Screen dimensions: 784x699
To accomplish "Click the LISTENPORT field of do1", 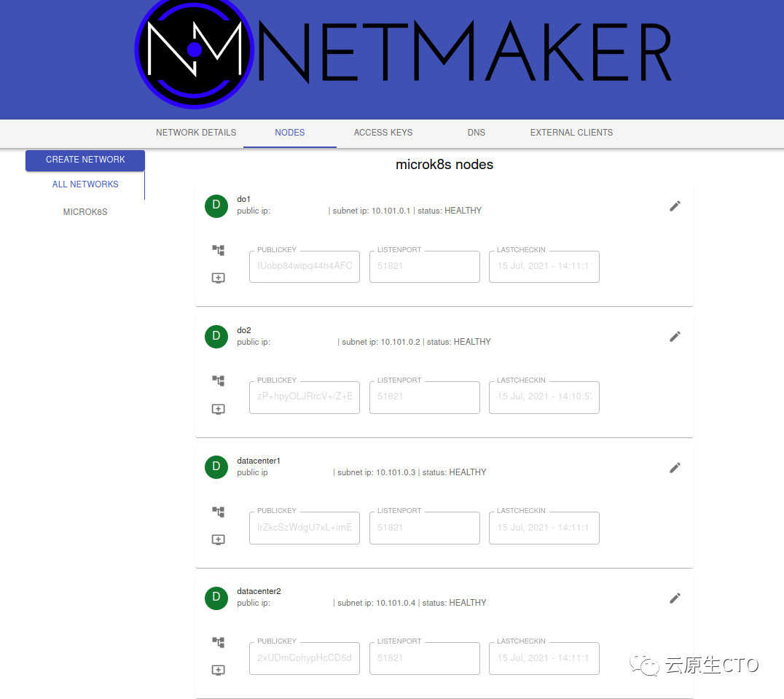I will [x=425, y=267].
